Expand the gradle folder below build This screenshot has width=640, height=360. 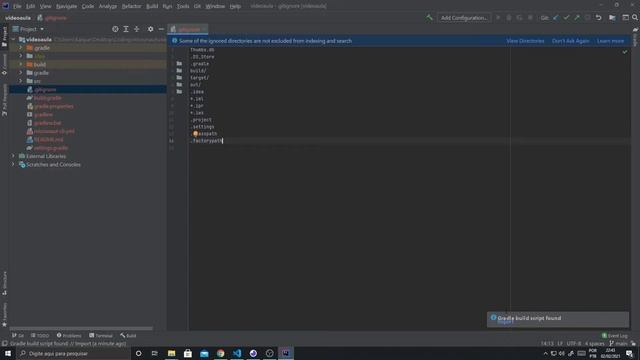point(21,73)
